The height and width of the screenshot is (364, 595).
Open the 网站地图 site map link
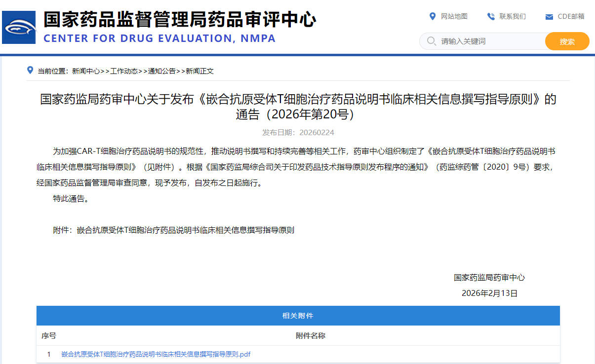point(454,16)
